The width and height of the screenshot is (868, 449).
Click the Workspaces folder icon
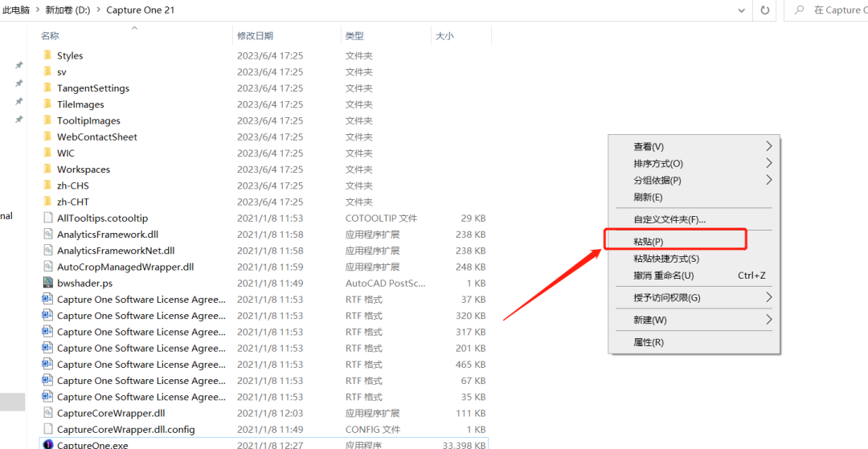(47, 169)
